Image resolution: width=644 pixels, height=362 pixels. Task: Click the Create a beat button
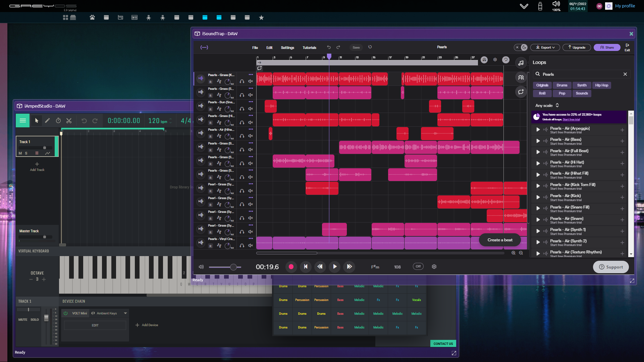[x=500, y=240]
